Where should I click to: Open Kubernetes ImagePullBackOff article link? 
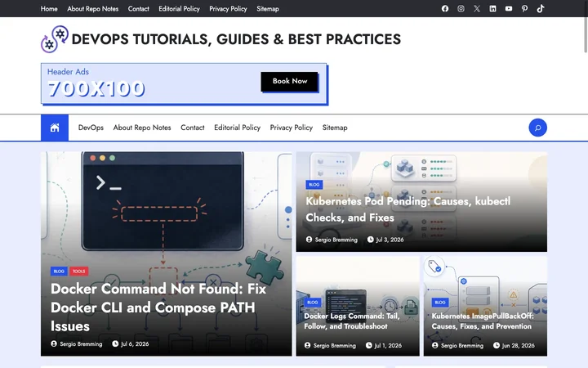[483, 321]
